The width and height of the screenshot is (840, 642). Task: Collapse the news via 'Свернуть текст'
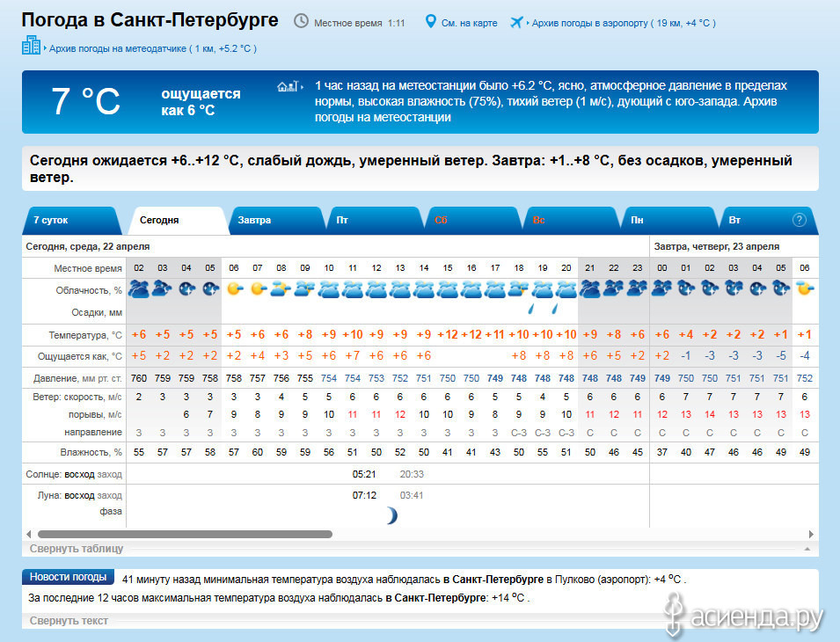[x=69, y=621]
